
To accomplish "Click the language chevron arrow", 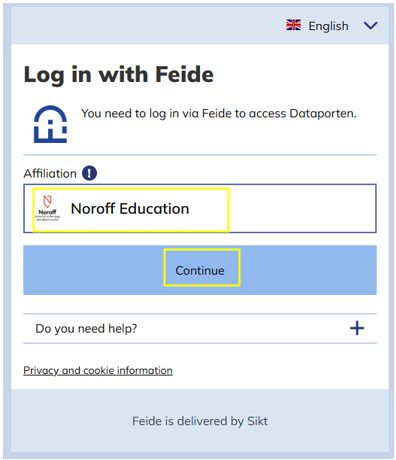I will coord(370,26).
